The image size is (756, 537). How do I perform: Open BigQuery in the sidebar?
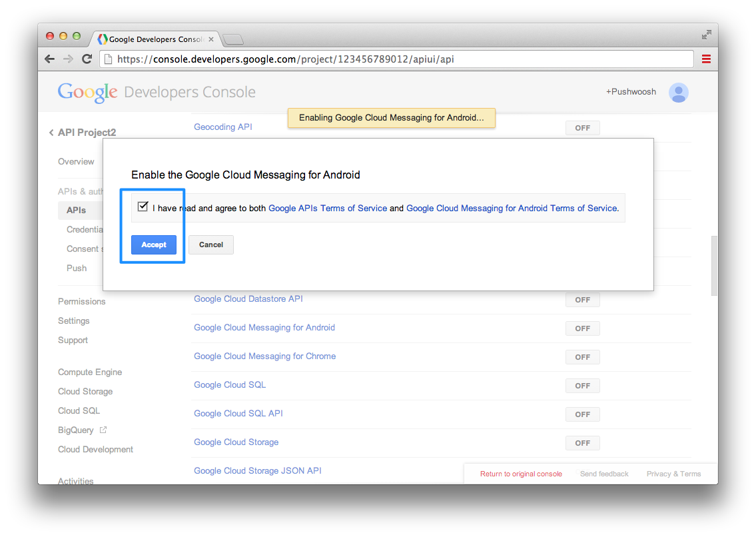76,430
